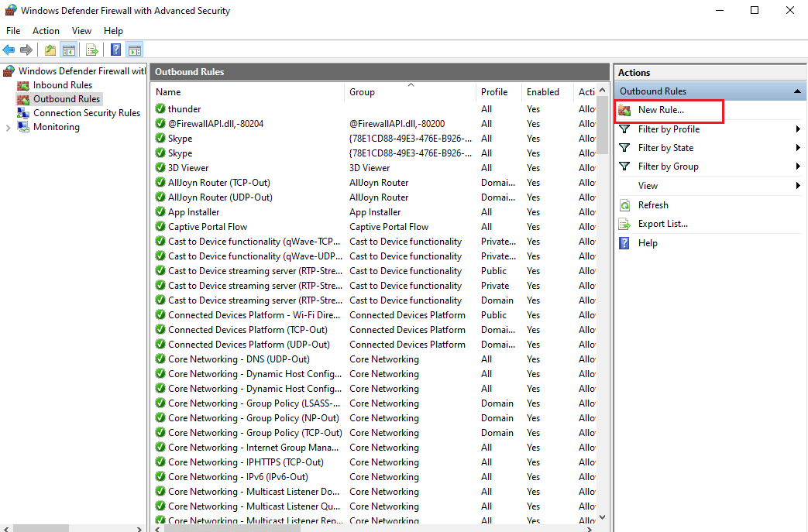Click rules list horizontal scrollbar right arrow
Image resolution: width=808 pixels, height=532 pixels.
(x=590, y=528)
